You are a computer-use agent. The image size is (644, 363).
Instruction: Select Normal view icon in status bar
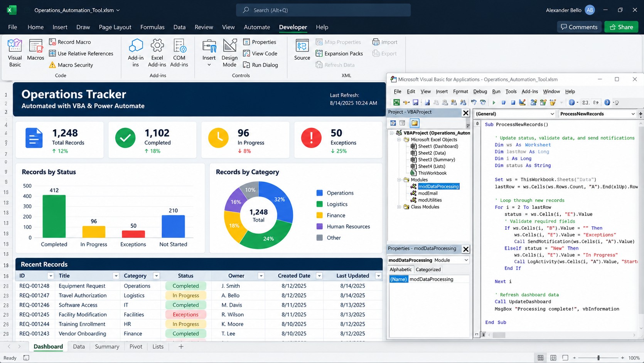pos(541,358)
